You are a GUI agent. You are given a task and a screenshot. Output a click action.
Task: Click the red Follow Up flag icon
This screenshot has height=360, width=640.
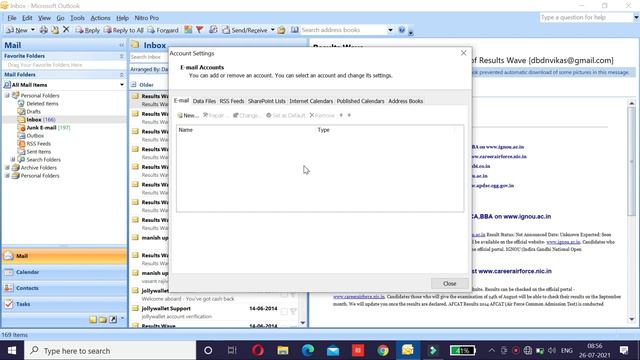pyautogui.click(x=200, y=30)
